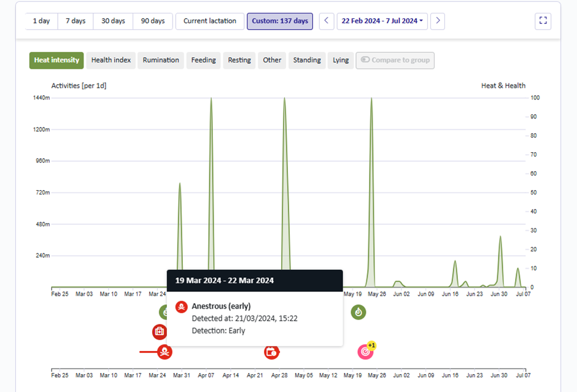The height and width of the screenshot is (392, 577).
Task: Enter fullscreen view of the chart
Action: coord(543,20)
